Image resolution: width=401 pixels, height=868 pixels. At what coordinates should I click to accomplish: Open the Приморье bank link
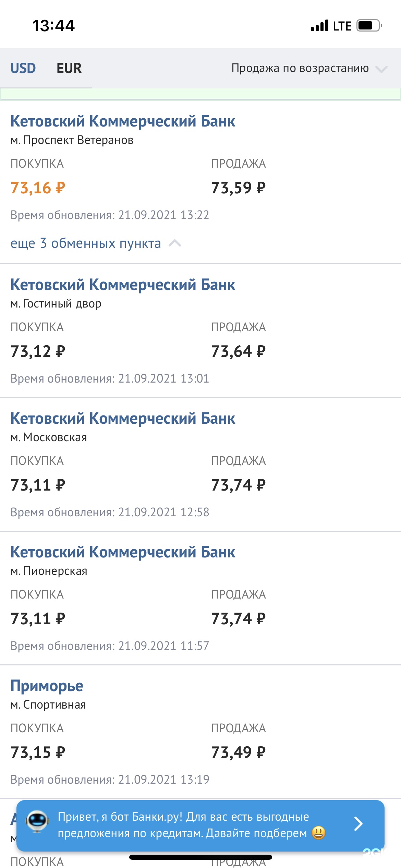[x=47, y=686]
